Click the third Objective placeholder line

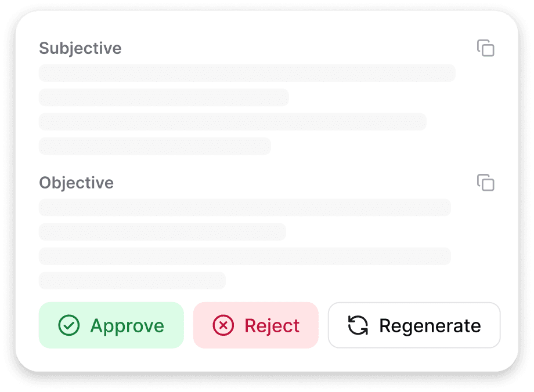[x=244, y=256]
